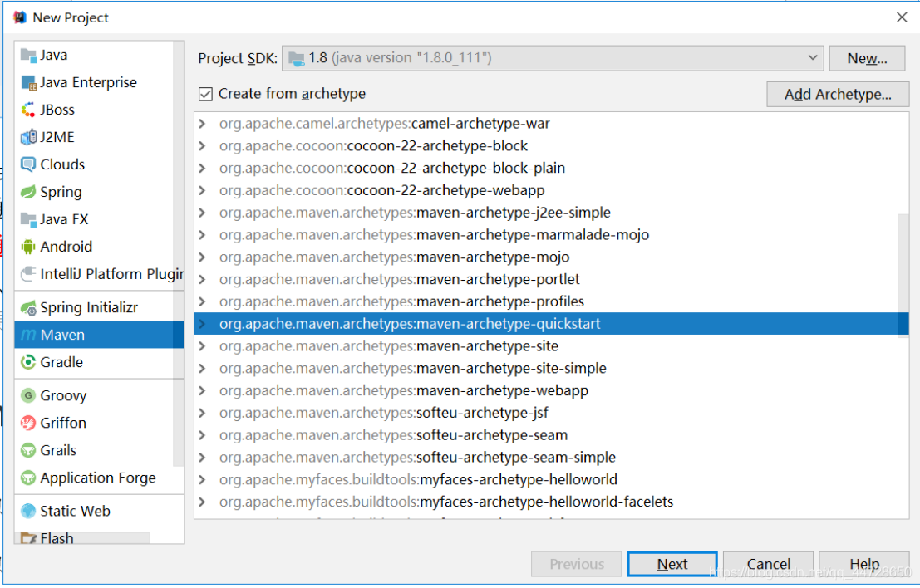The image size is (920, 588).
Task: Click the Application Forge icon
Action: pos(28,478)
